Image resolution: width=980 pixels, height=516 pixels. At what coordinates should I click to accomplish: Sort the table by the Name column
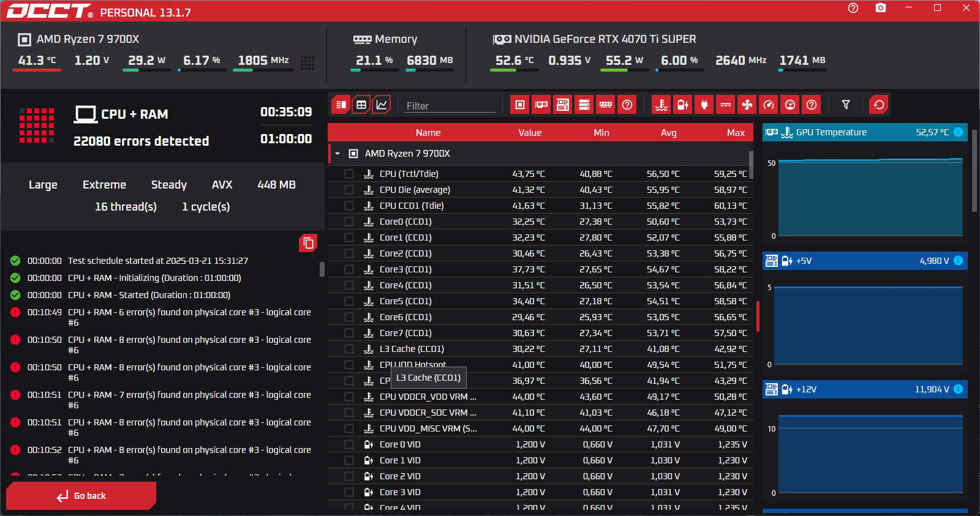click(428, 133)
